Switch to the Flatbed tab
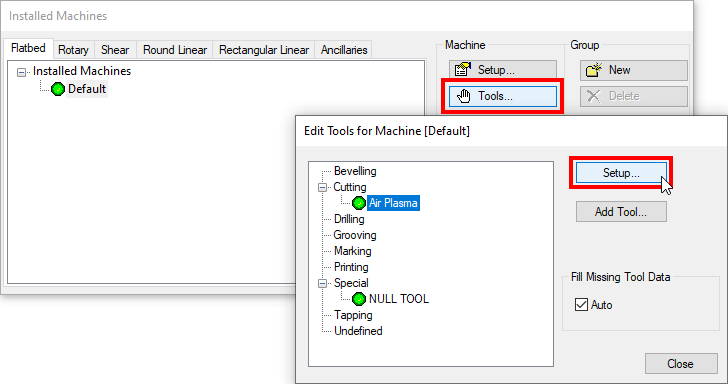The width and height of the screenshot is (728, 384). 28,48
